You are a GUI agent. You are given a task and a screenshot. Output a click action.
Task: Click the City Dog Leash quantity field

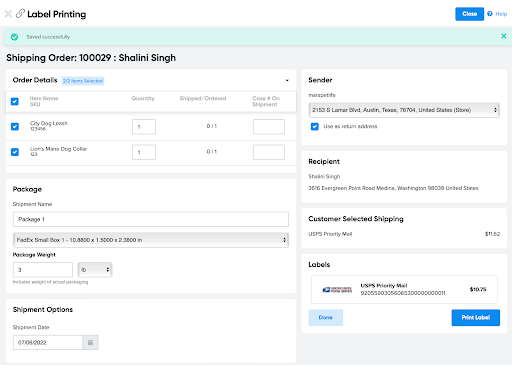coord(144,127)
